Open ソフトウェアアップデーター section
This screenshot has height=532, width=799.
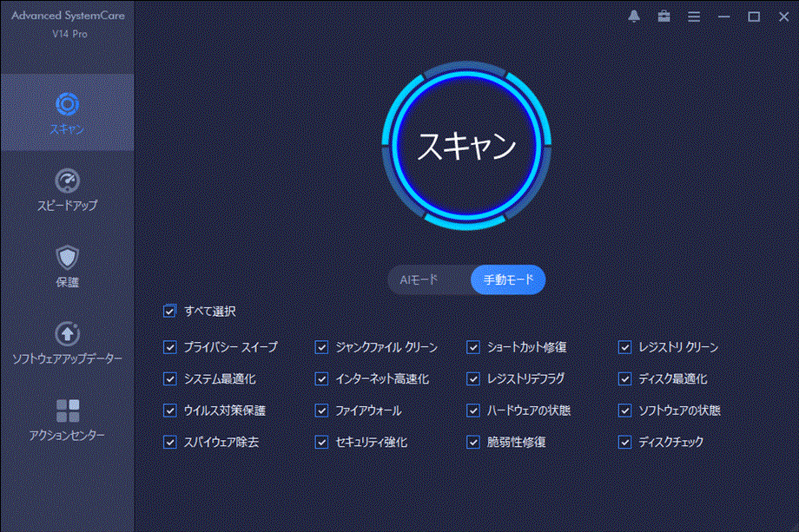pos(67,344)
